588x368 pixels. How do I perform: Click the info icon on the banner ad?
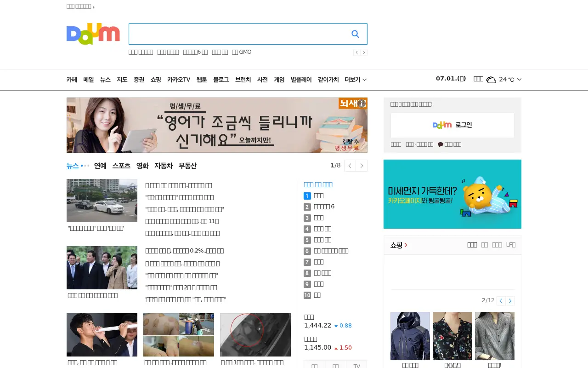[362, 103]
